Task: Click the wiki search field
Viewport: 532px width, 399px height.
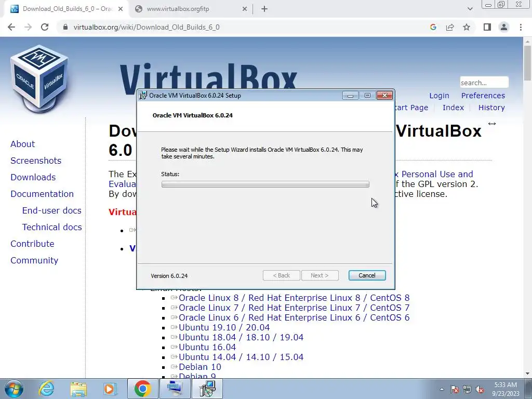Action: click(x=484, y=83)
